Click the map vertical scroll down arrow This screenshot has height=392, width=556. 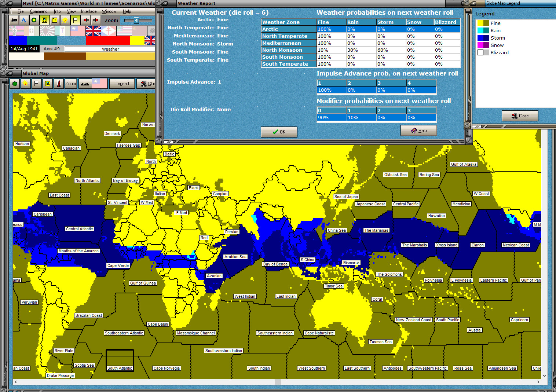[x=544, y=376]
